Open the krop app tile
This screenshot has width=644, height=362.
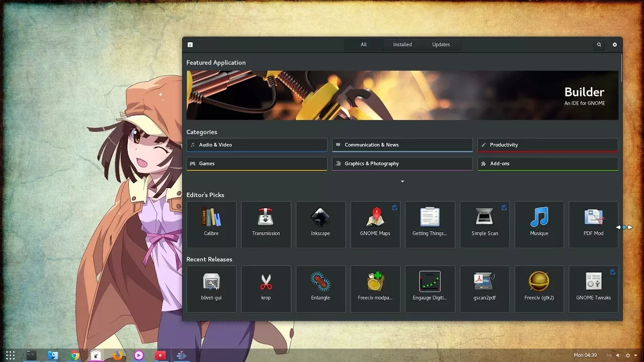tap(266, 289)
